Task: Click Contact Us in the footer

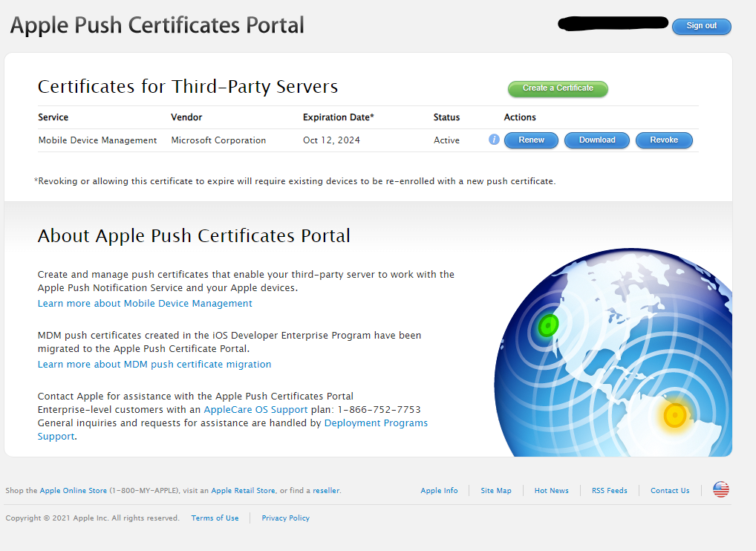Action: tap(670, 490)
